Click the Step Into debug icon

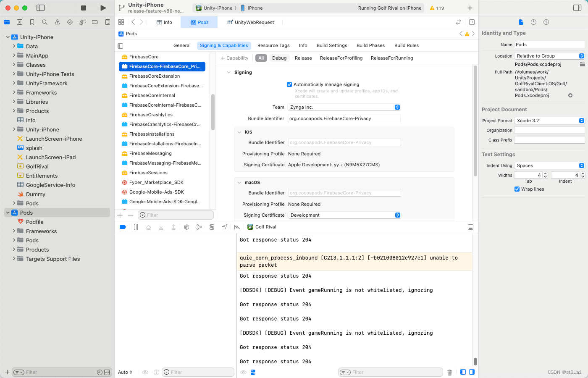[161, 227]
